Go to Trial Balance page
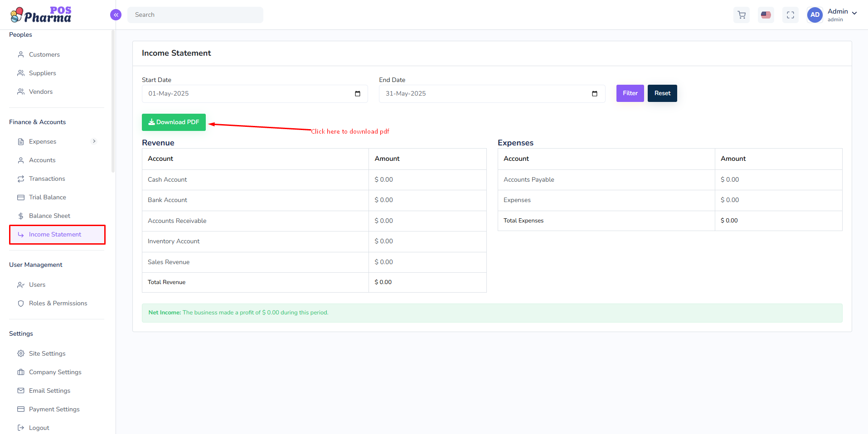The image size is (868, 434). [x=47, y=197]
